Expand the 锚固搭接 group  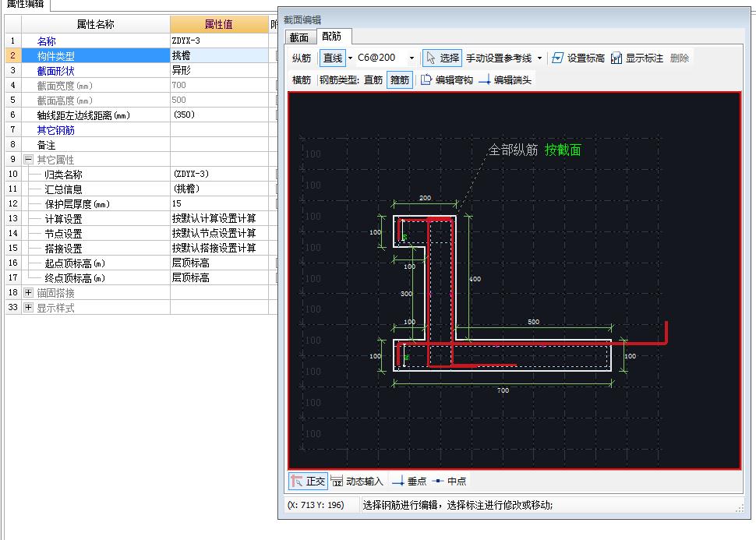[28, 293]
